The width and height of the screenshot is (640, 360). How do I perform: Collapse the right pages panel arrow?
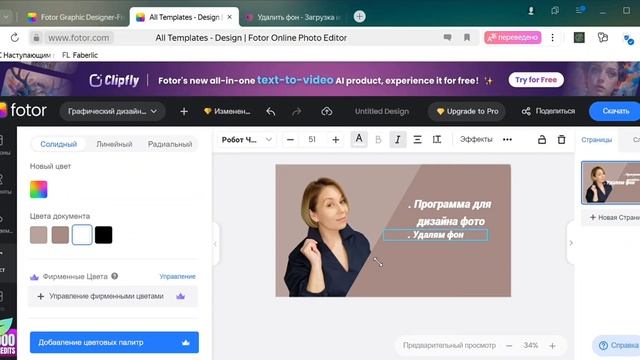[x=571, y=243]
